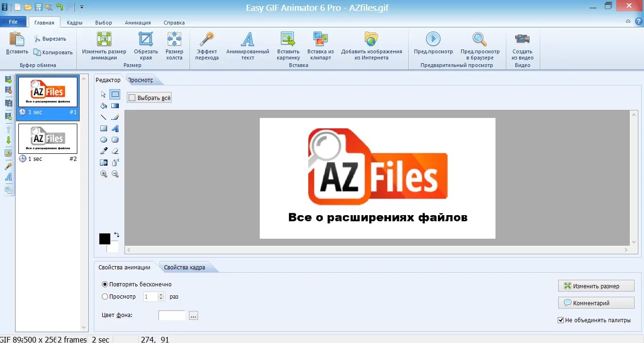
Task: Select frame #1 thumbnail
Action: (48, 92)
